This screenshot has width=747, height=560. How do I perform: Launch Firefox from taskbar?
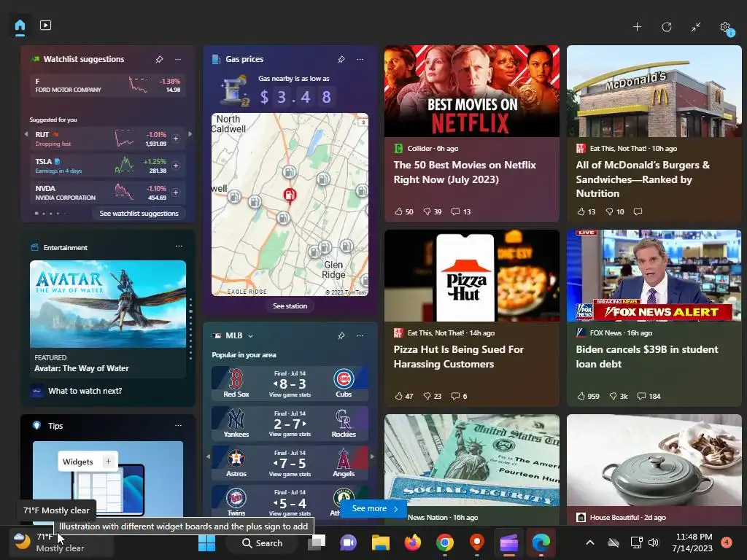[413, 542]
